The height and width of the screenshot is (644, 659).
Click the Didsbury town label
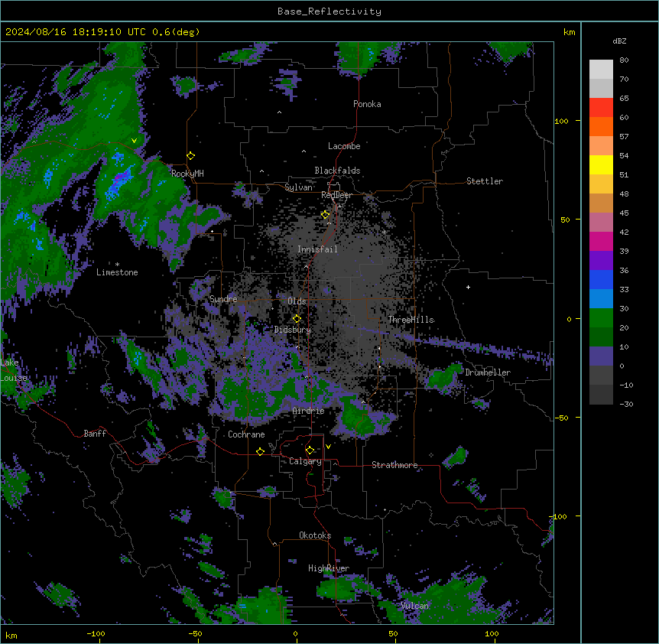293,330
